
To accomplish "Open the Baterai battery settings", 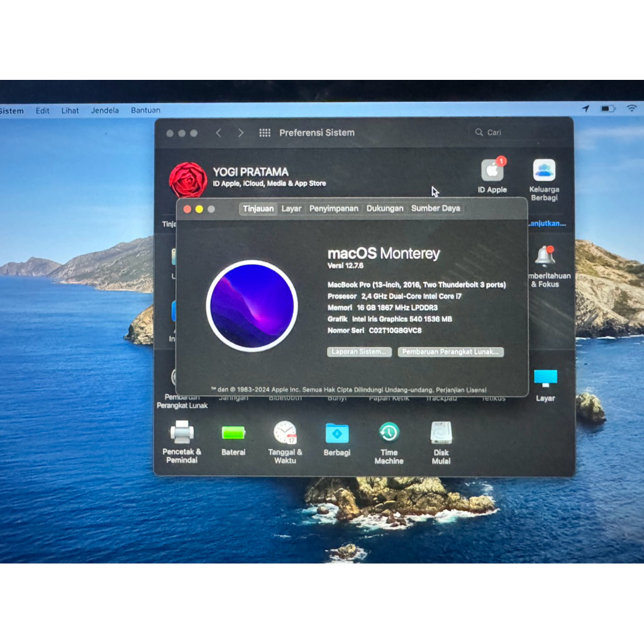I will [233, 434].
